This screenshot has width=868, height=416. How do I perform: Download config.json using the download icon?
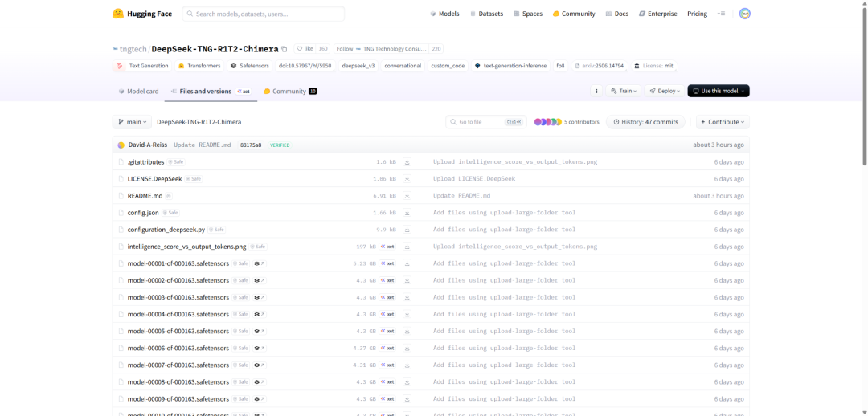pyautogui.click(x=407, y=213)
